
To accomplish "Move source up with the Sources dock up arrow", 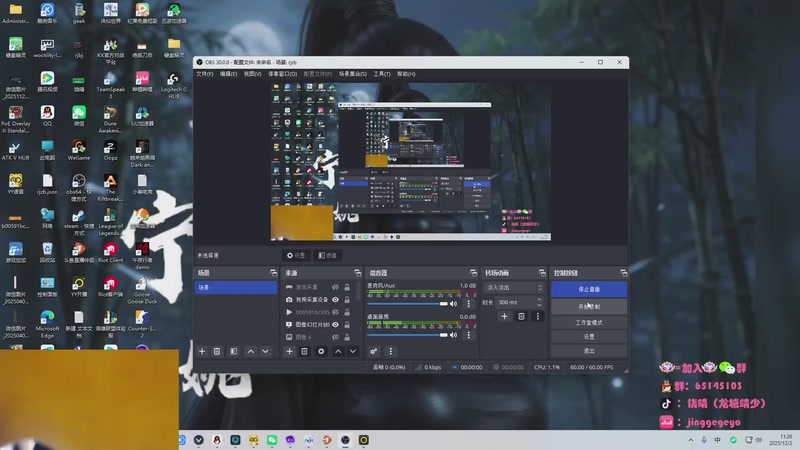I will (x=338, y=352).
